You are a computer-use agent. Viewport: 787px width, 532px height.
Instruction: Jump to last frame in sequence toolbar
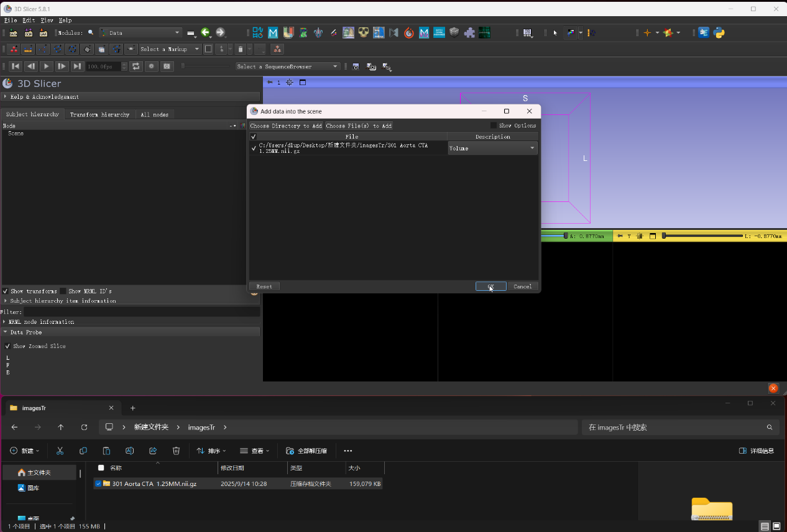[77, 66]
